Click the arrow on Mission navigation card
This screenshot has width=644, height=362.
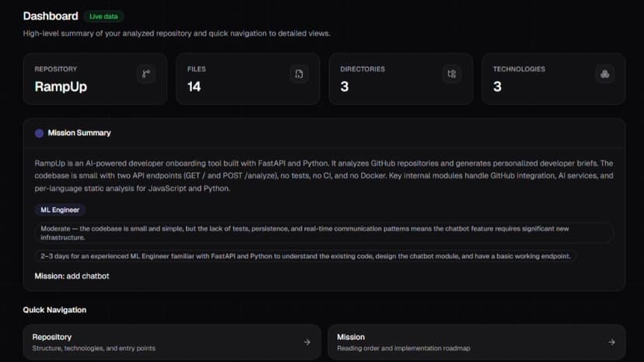coord(611,342)
